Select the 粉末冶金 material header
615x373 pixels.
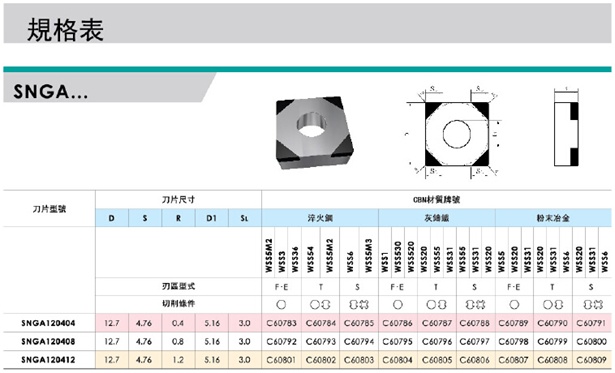(553, 218)
